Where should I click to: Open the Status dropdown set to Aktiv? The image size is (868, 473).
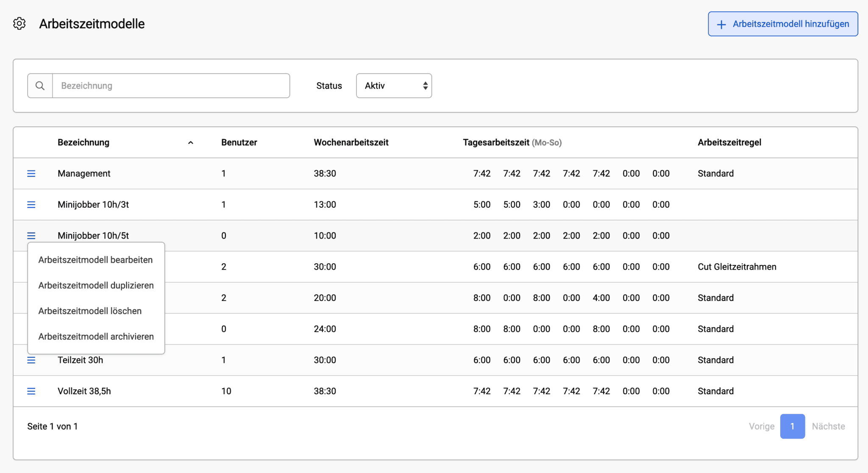394,86
